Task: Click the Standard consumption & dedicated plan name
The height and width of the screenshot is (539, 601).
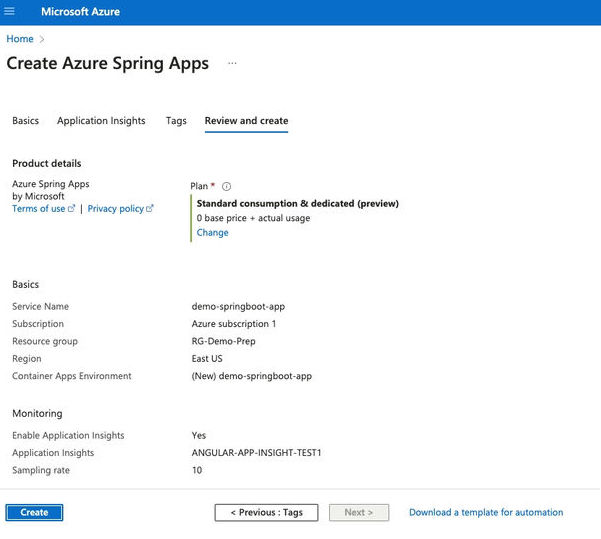Action: click(298, 204)
